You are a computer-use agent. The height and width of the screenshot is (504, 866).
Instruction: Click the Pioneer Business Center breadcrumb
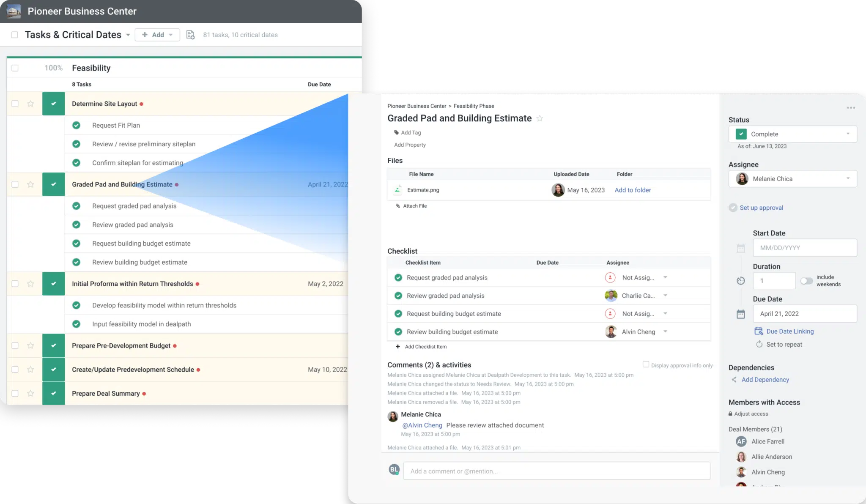pos(417,106)
